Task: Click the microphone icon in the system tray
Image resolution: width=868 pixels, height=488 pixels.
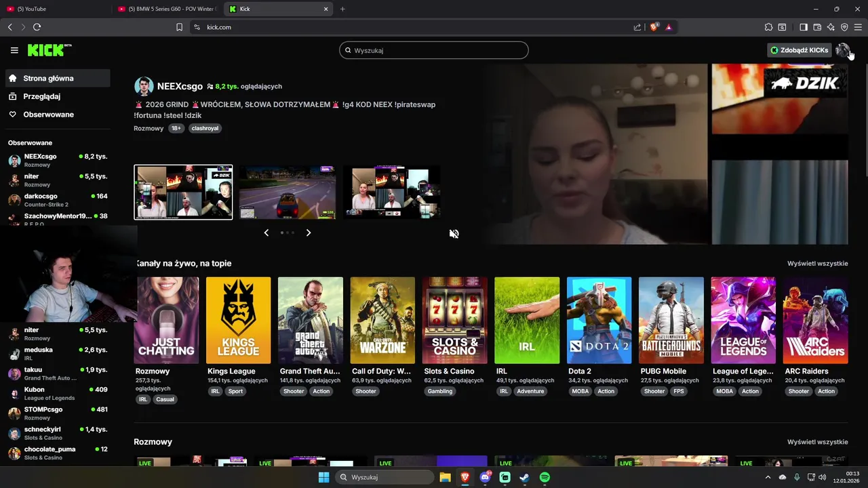Action: (x=797, y=477)
